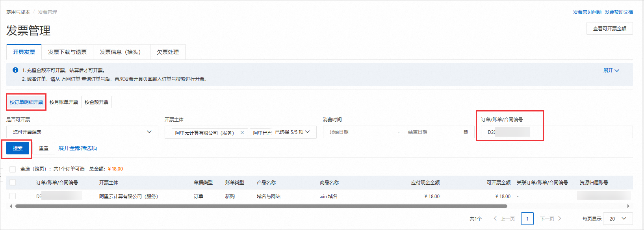This screenshot has height=230, width=644.
Task: Click the 应付现金金额 column header
Action: pos(425,182)
